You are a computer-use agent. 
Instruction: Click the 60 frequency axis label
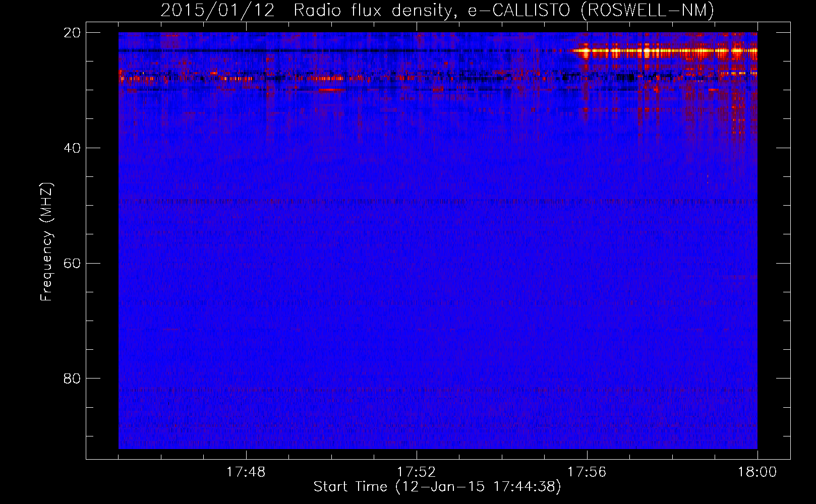tap(72, 263)
